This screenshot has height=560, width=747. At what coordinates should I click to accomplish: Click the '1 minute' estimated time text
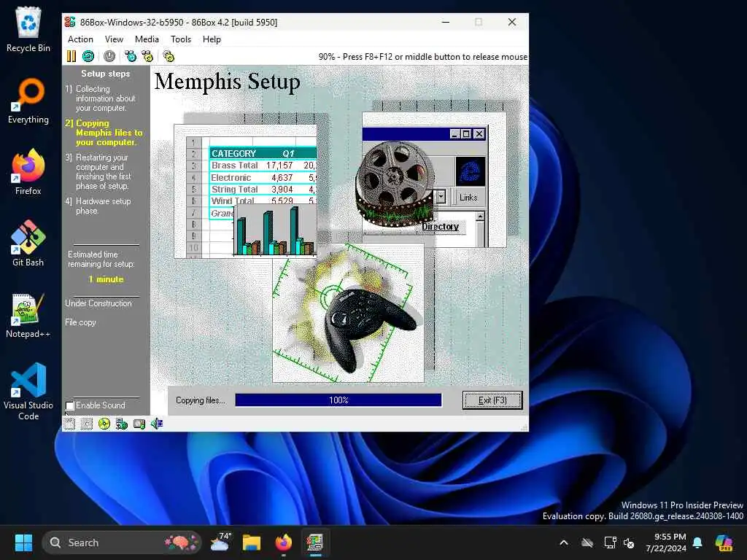coord(106,279)
